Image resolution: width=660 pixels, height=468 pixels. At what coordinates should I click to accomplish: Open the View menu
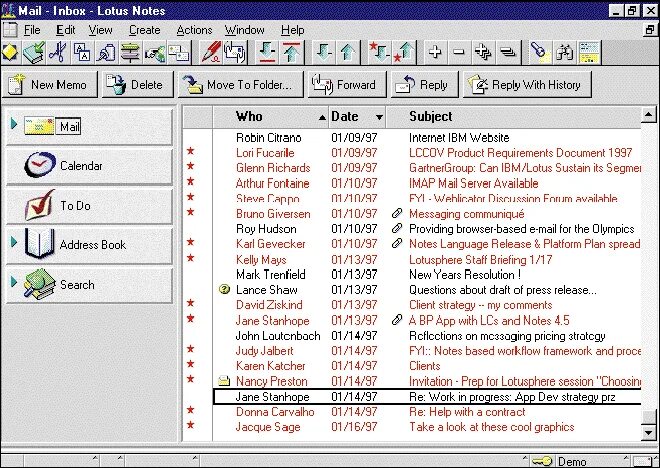[x=100, y=30]
